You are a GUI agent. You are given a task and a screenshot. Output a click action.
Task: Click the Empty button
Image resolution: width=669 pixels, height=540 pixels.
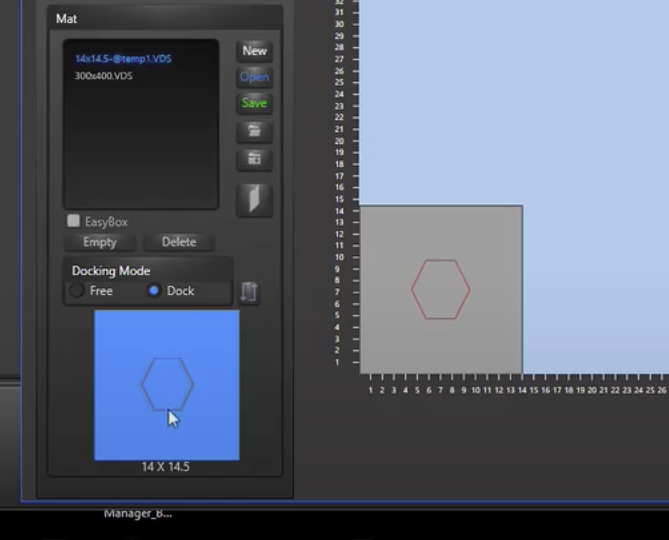(100, 242)
